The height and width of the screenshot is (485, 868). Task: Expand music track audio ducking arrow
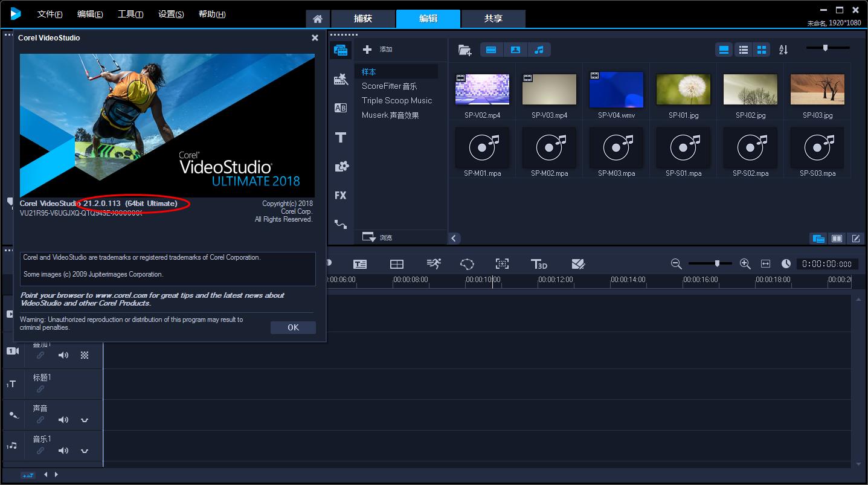point(85,451)
